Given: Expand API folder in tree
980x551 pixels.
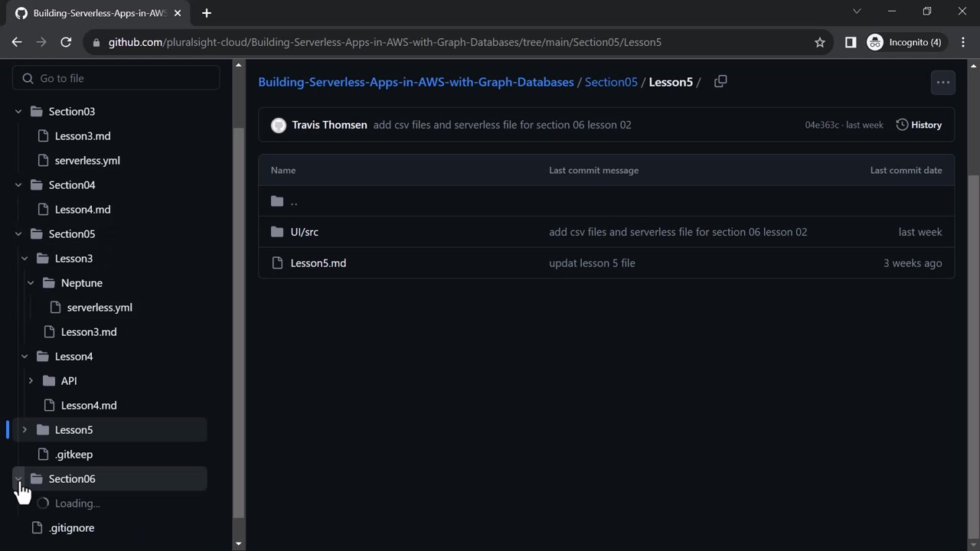Looking at the screenshot, I should pos(31,381).
